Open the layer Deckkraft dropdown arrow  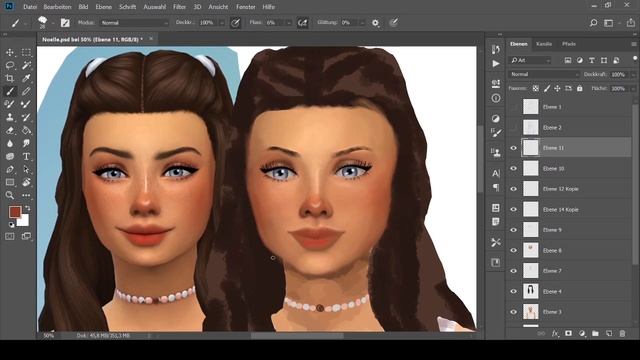click(633, 75)
